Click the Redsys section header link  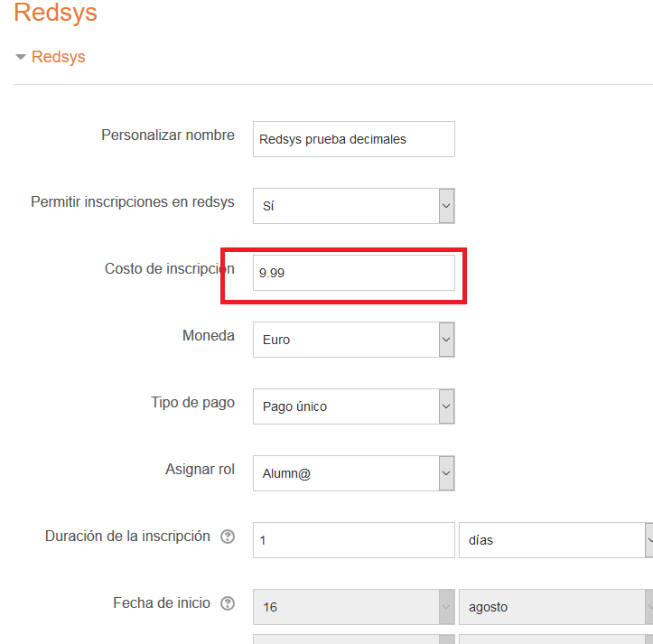59,57
